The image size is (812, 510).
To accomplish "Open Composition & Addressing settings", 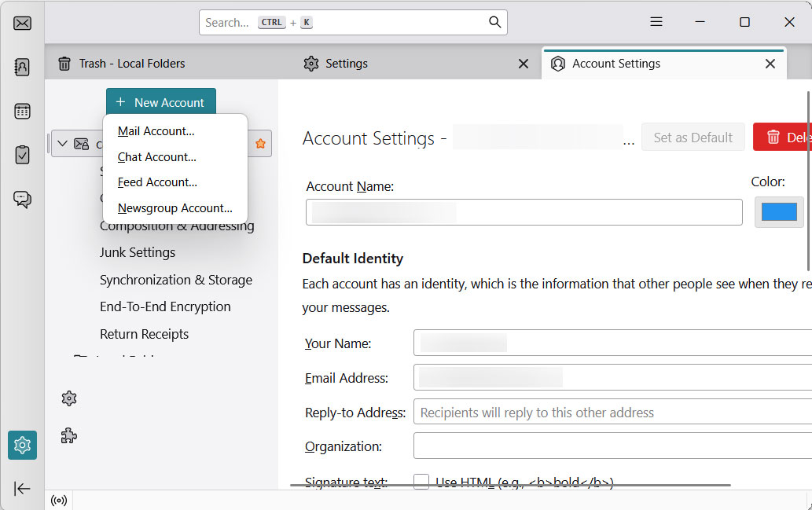I will [x=177, y=227].
